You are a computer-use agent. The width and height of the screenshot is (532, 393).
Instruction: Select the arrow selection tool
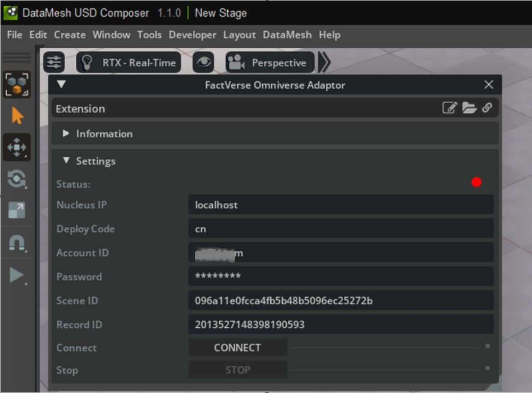pyautogui.click(x=17, y=116)
